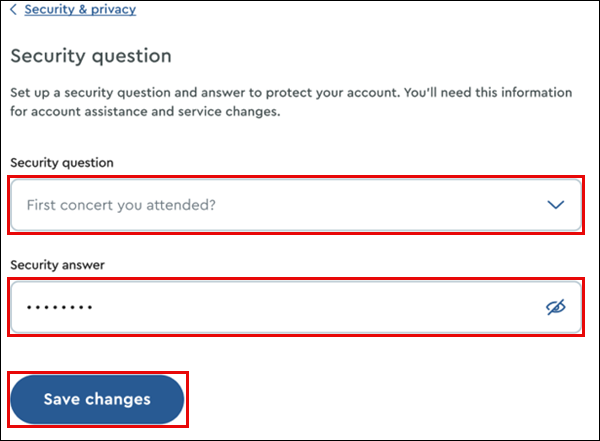This screenshot has width=600, height=441.
Task: Go back using the left arrow
Action: 13,10
